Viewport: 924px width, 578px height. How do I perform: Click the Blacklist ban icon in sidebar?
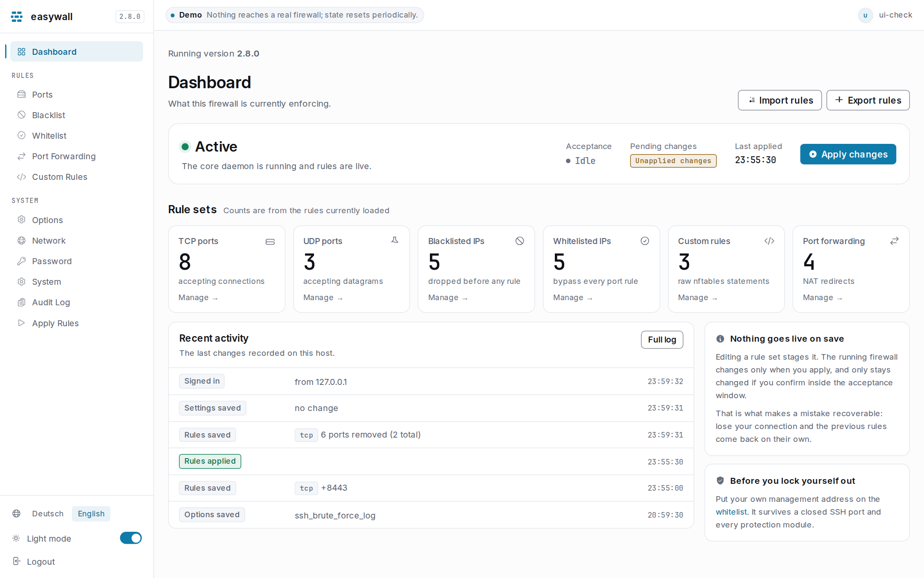21,115
